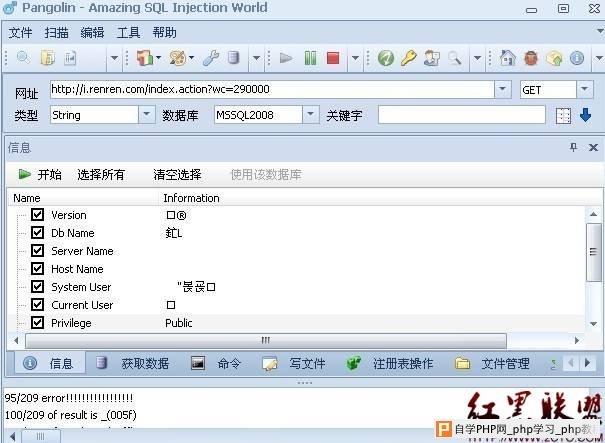Switch to the 获取数据 tab
Viewport: 605px width, 443px height.
pyautogui.click(x=132, y=363)
